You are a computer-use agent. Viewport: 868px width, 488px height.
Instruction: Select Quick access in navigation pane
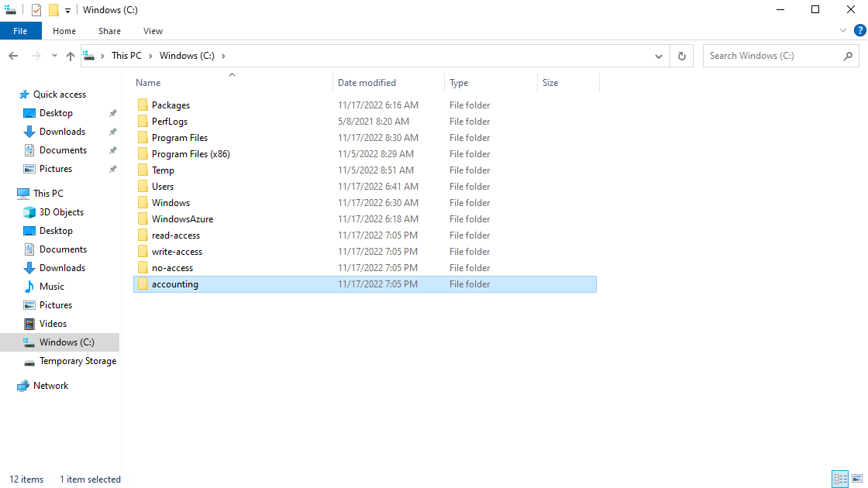[x=59, y=95]
